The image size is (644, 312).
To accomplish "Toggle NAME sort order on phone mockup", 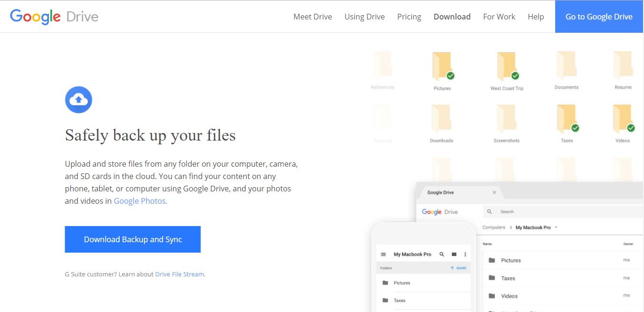I will click(458, 268).
